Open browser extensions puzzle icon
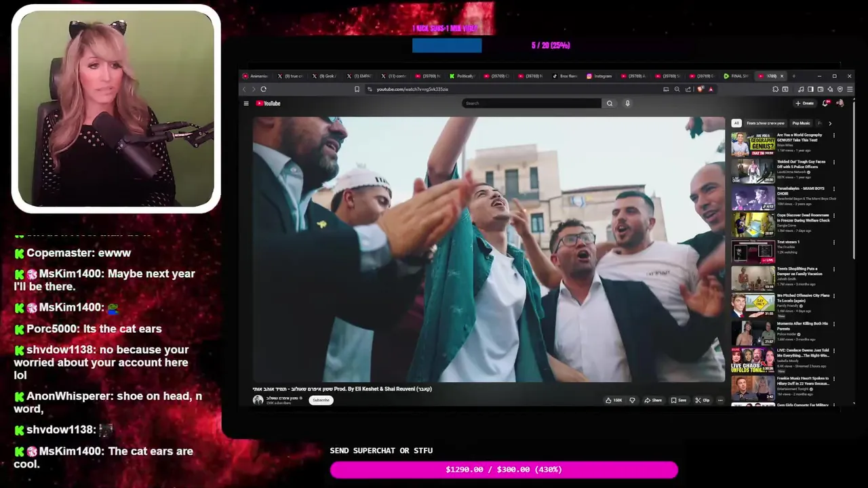The width and height of the screenshot is (868, 488). point(775,89)
